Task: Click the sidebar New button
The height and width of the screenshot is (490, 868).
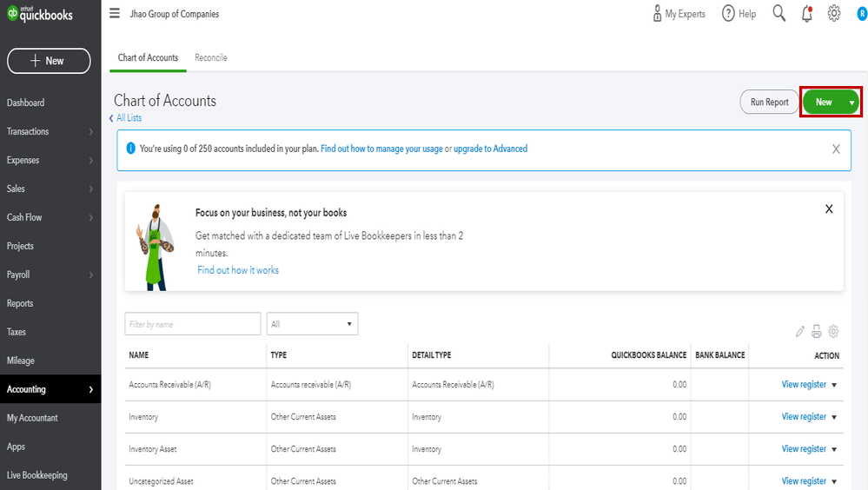Action: pyautogui.click(x=49, y=61)
